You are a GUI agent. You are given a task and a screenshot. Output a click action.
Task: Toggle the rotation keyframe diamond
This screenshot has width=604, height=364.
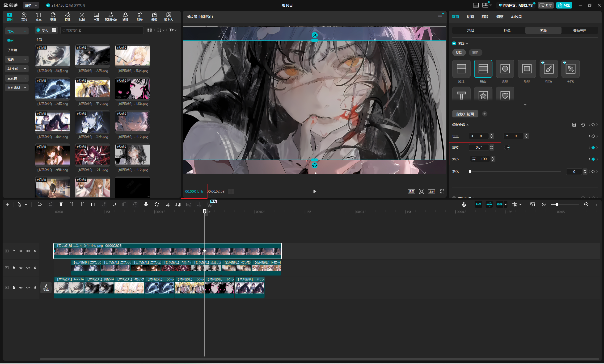pos(593,147)
